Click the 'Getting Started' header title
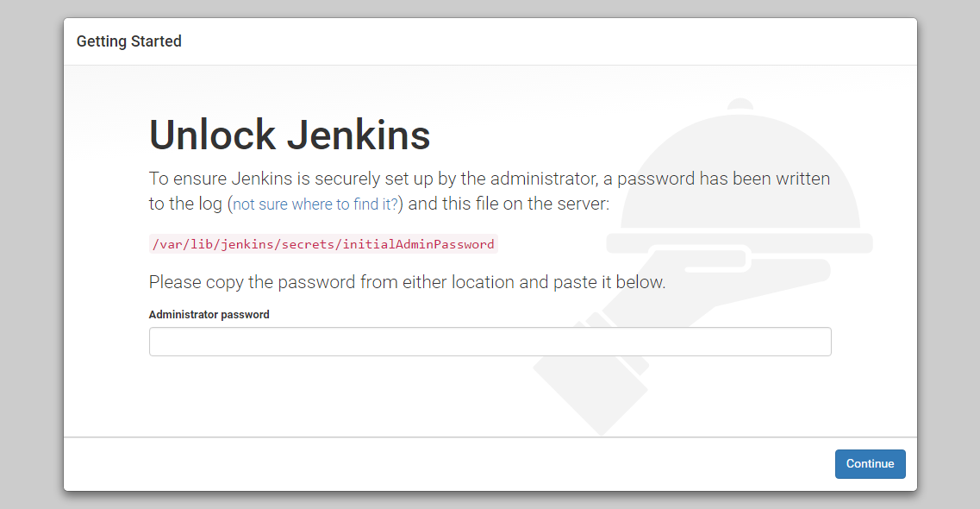 click(x=128, y=41)
